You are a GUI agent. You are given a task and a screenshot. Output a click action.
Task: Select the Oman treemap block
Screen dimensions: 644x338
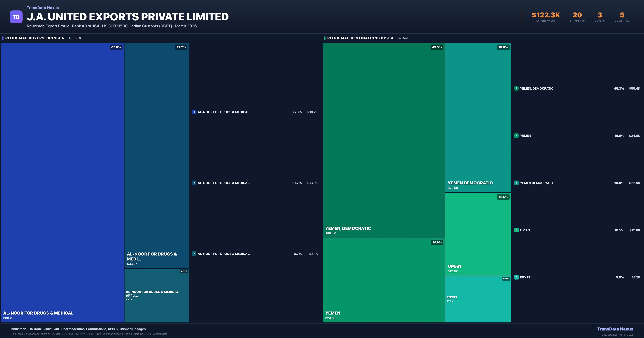click(478, 234)
